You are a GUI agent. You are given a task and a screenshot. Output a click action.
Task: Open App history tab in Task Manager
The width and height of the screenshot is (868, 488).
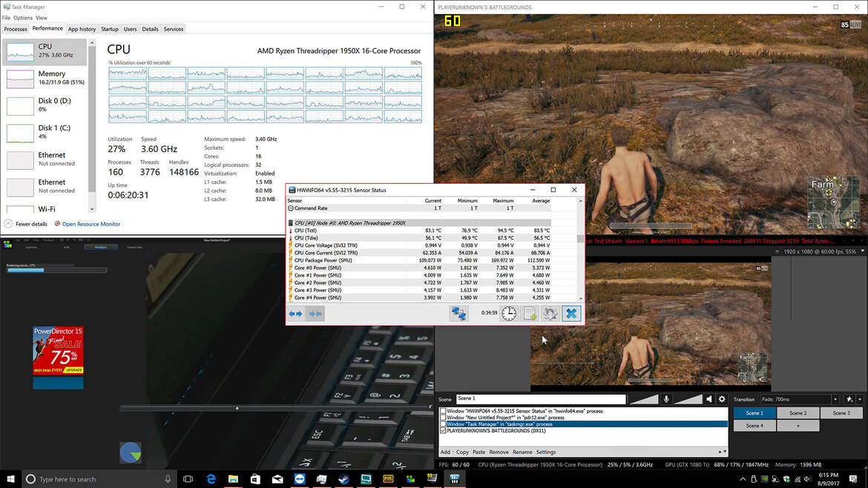point(82,29)
